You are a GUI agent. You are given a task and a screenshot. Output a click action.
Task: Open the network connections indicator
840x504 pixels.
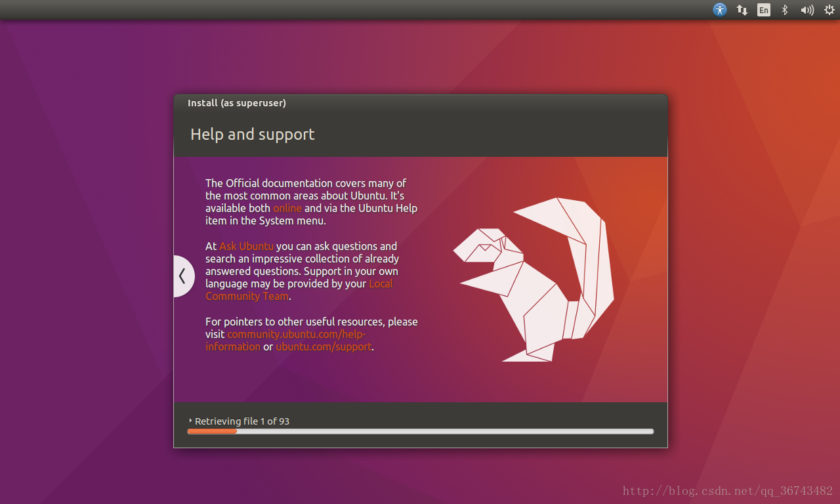[742, 10]
